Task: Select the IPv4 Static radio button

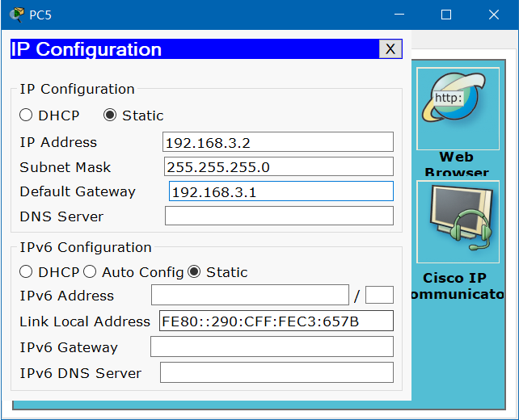Action: pos(110,115)
